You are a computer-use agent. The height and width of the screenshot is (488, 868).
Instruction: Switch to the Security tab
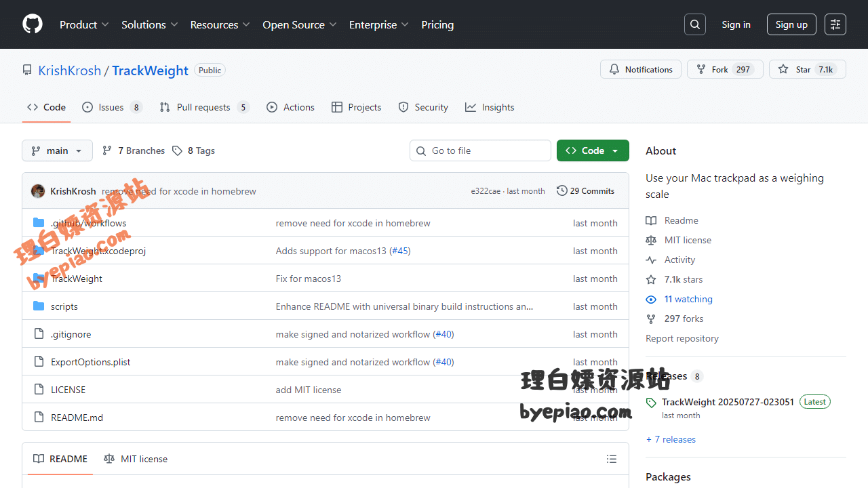coord(423,107)
